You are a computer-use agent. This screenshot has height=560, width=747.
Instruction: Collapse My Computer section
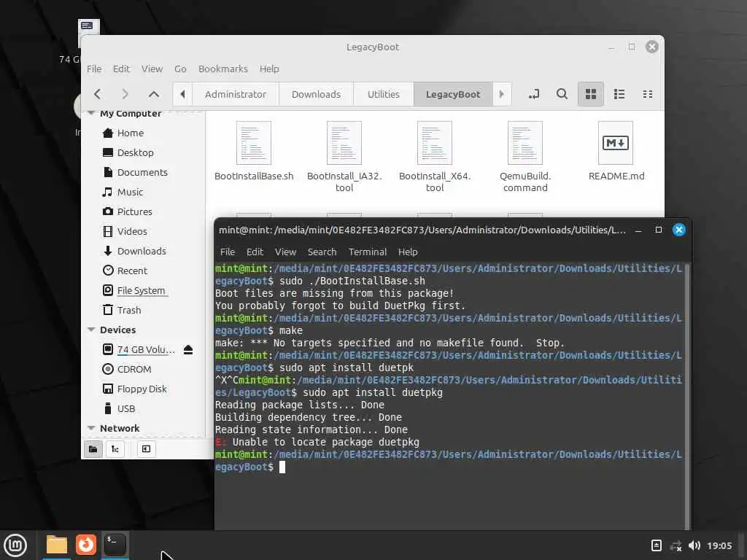tap(91, 113)
